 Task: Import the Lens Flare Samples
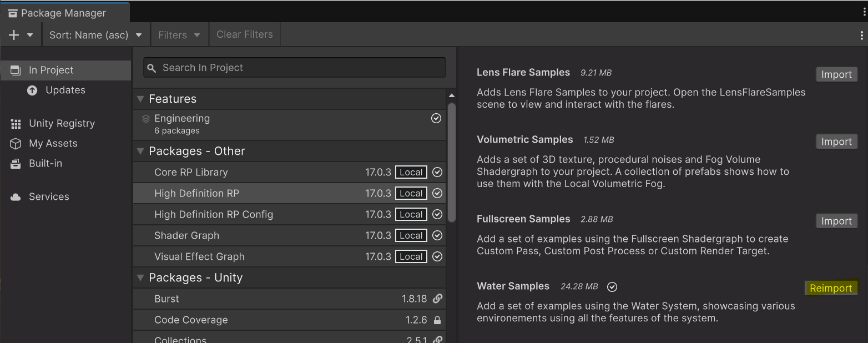[x=836, y=74]
